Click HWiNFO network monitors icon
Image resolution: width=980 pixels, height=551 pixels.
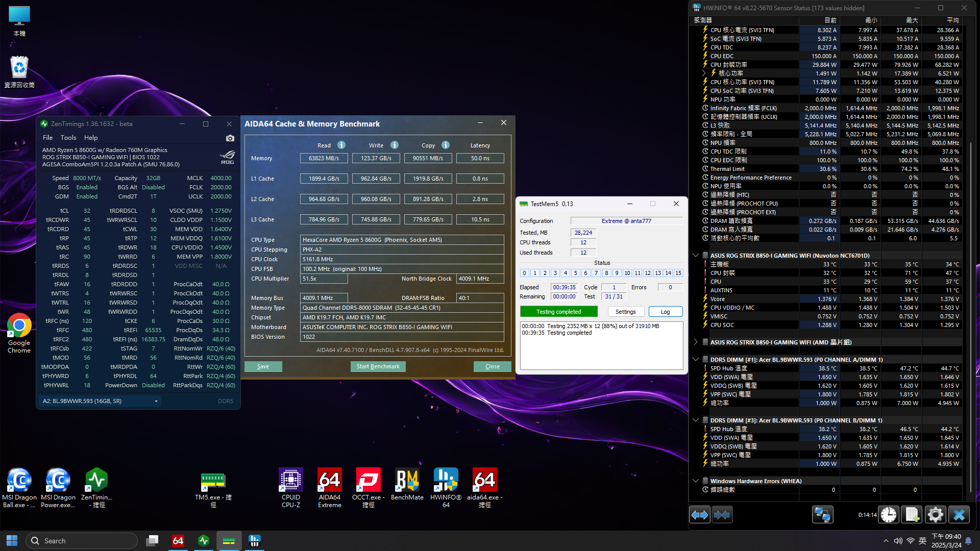coord(822,515)
